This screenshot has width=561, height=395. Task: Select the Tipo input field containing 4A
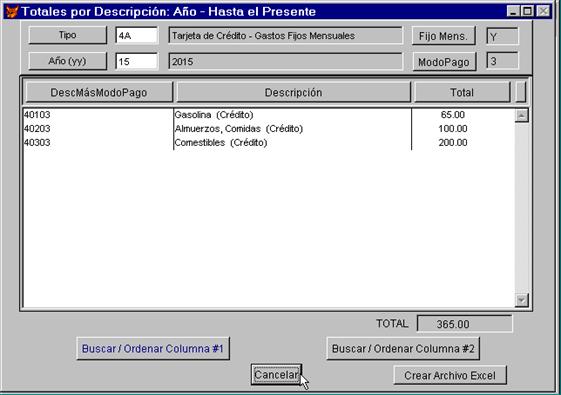137,36
